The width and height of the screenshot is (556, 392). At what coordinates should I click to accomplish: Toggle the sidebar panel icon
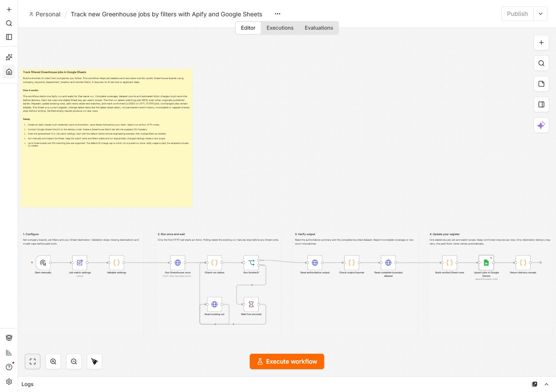point(9,37)
